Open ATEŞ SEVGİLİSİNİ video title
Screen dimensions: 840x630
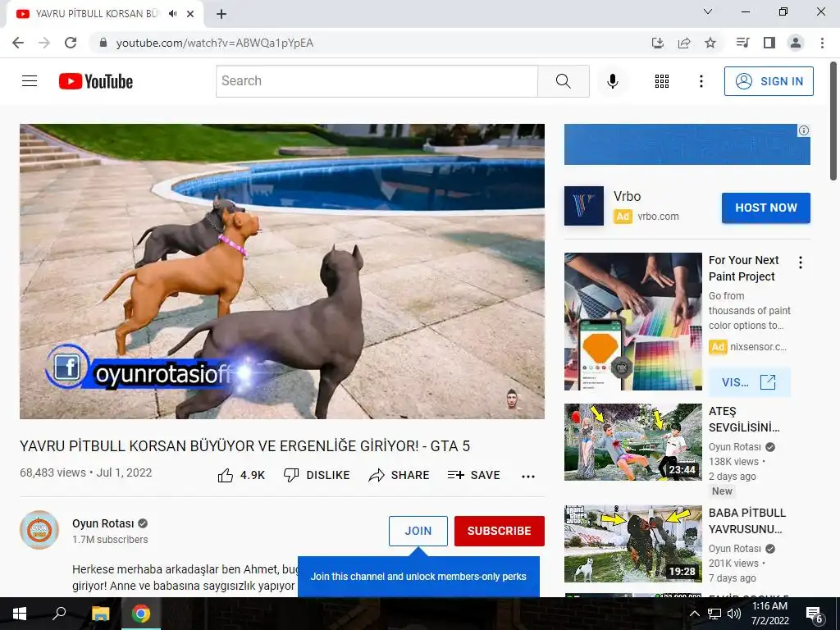tap(743, 419)
